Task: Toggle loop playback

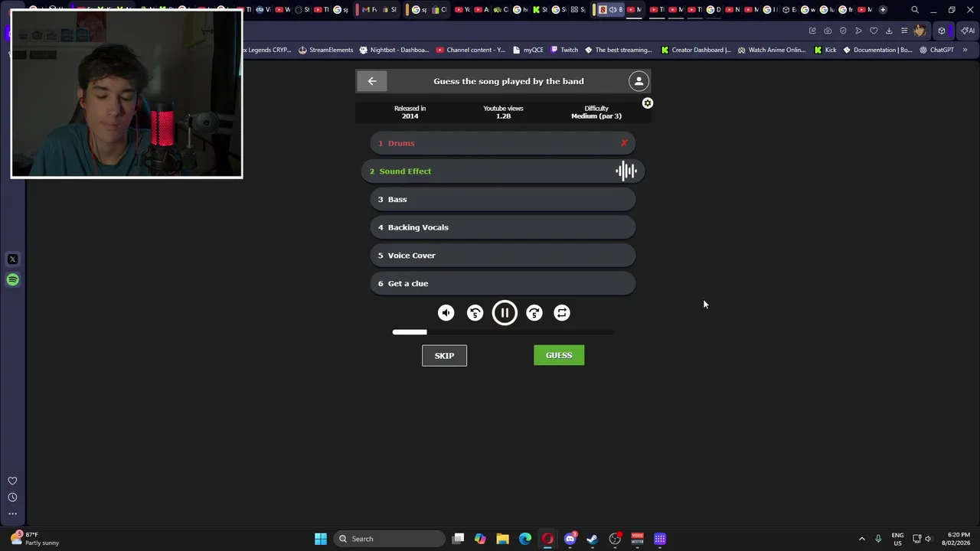Action: (562, 313)
